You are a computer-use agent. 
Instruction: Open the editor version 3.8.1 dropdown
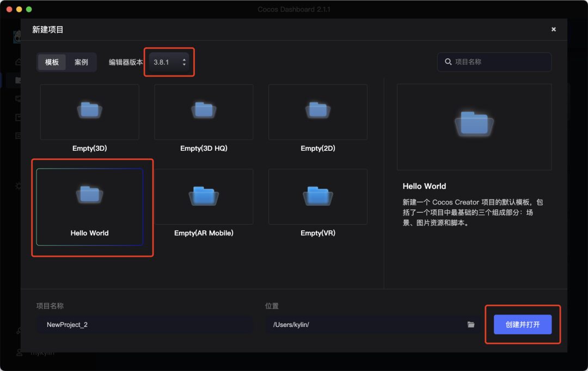[x=169, y=62]
